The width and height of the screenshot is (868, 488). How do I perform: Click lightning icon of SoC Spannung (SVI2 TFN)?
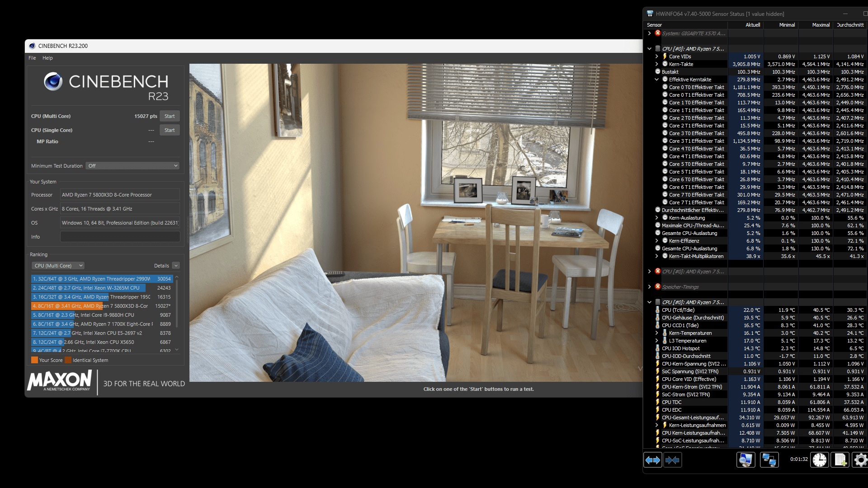[658, 371]
